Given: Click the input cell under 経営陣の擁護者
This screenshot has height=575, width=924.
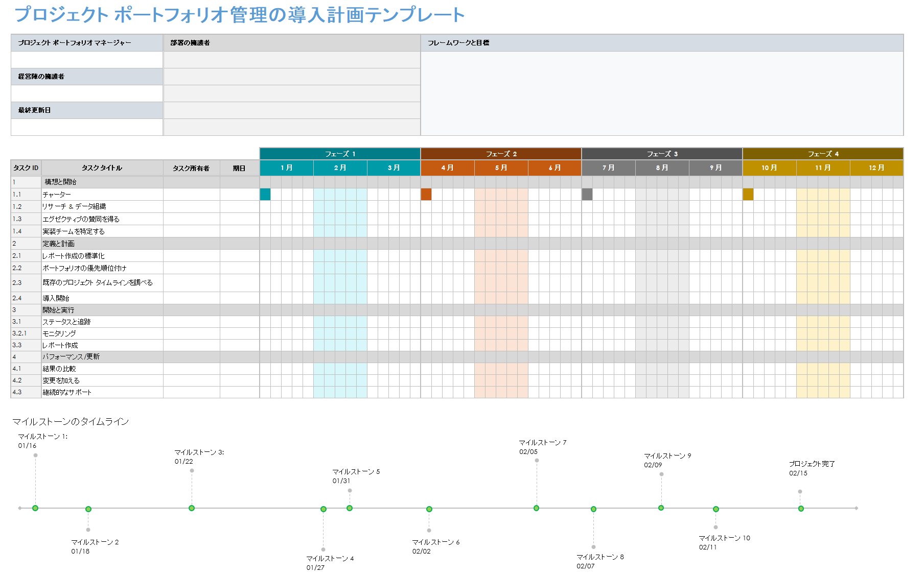Looking at the screenshot, I should pyautogui.click(x=87, y=93).
